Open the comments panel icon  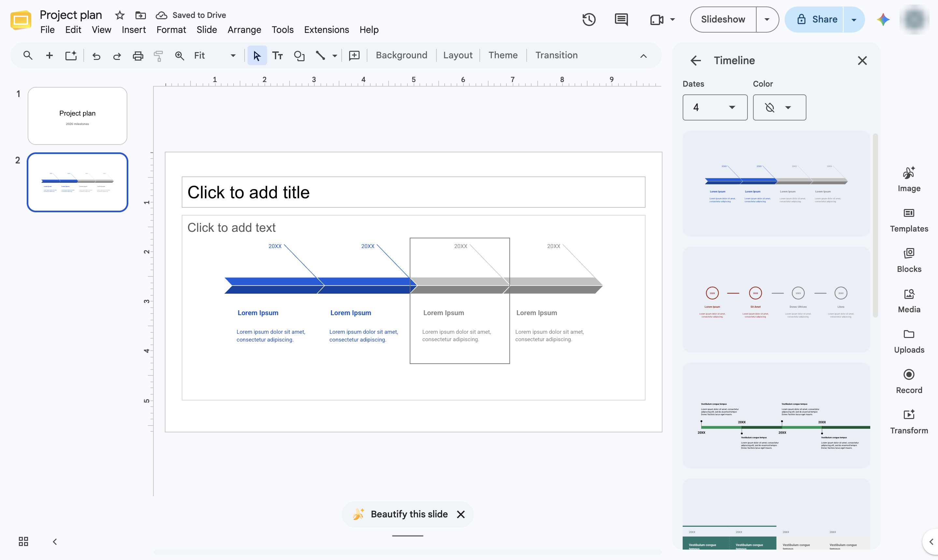pos(621,19)
